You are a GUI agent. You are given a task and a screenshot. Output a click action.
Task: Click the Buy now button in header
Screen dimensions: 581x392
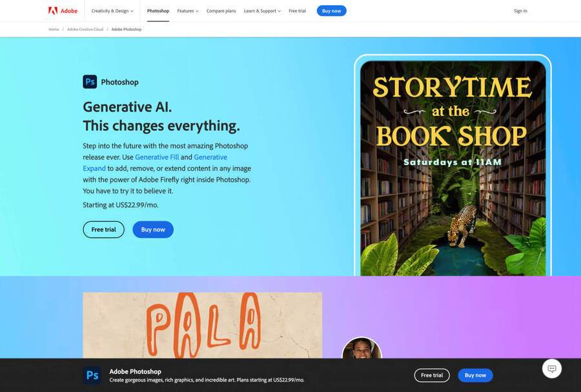331,11
